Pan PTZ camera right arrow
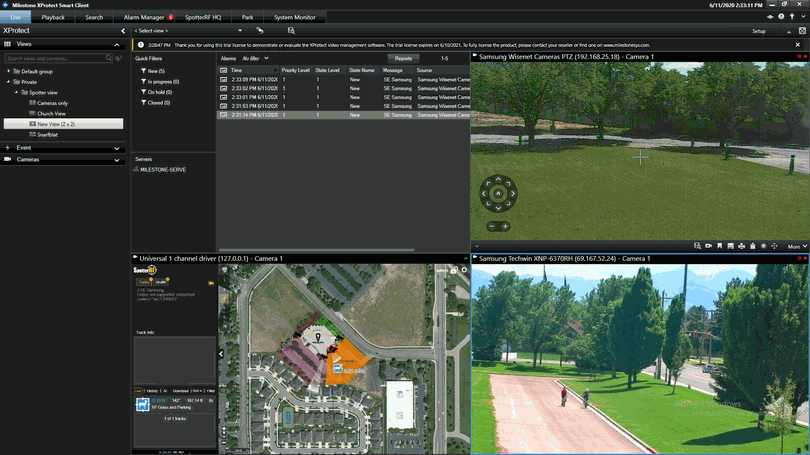This screenshot has height=455, width=810. tap(513, 194)
